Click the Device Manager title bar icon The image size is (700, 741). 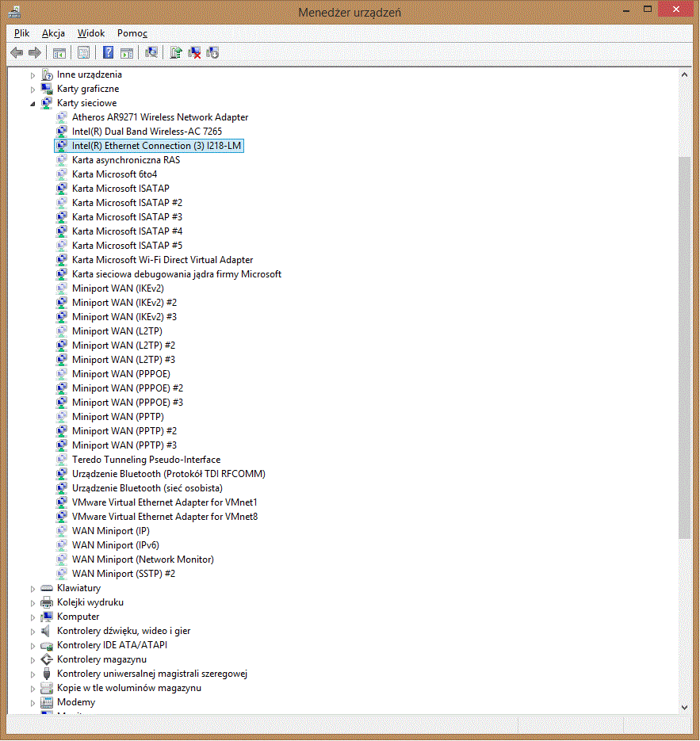(x=14, y=12)
